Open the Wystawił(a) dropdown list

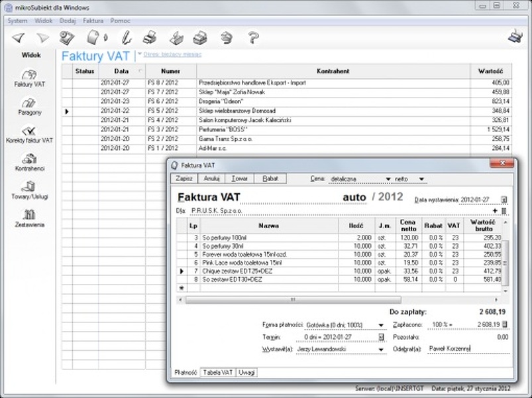(381, 348)
